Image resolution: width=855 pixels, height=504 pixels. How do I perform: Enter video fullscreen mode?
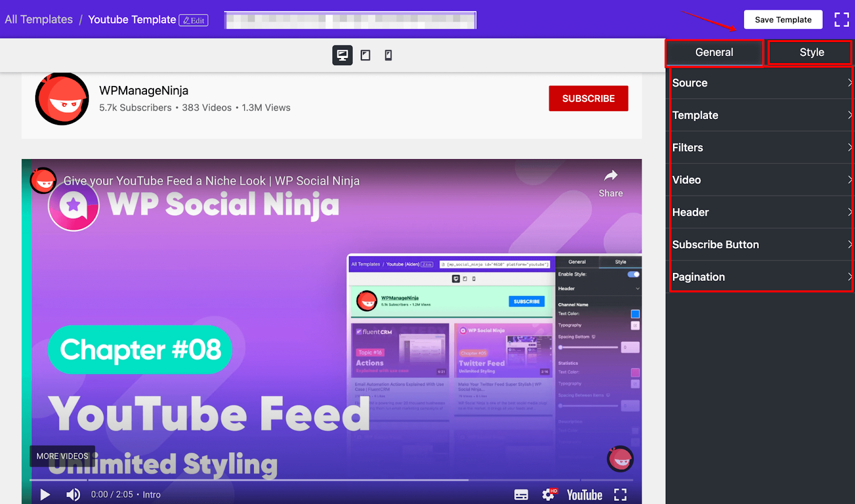(620, 495)
